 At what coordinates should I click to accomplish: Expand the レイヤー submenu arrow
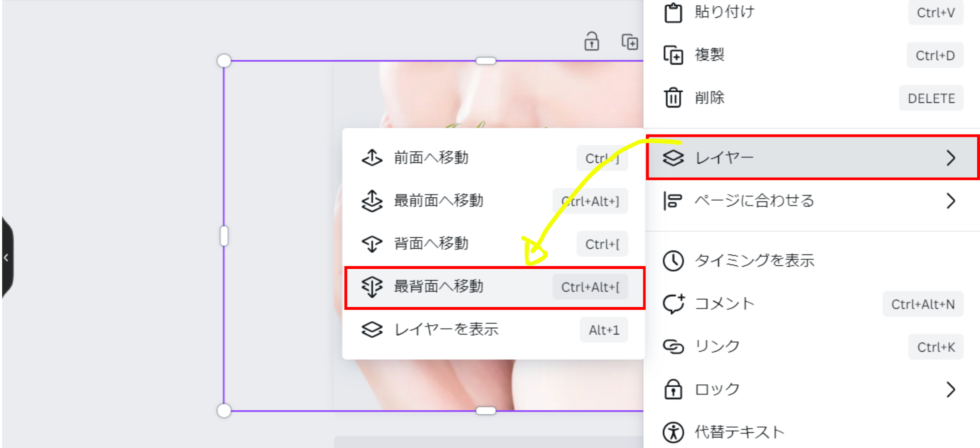click(951, 158)
